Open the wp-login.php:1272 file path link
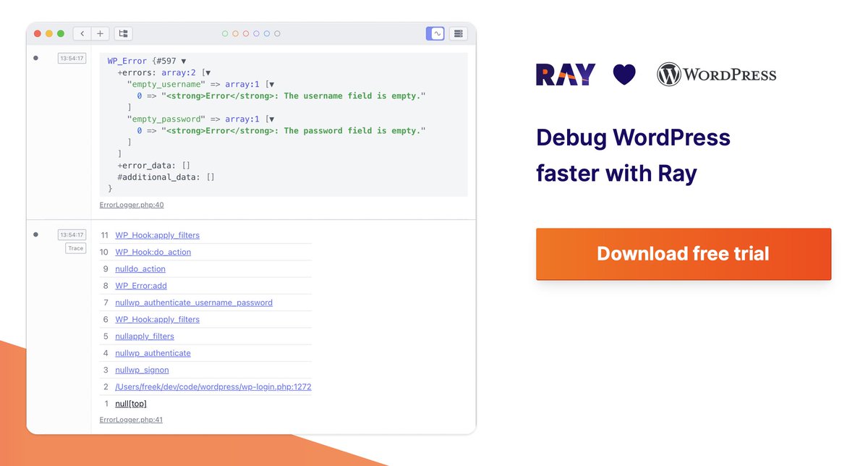This screenshot has height=466, width=868. (213, 387)
